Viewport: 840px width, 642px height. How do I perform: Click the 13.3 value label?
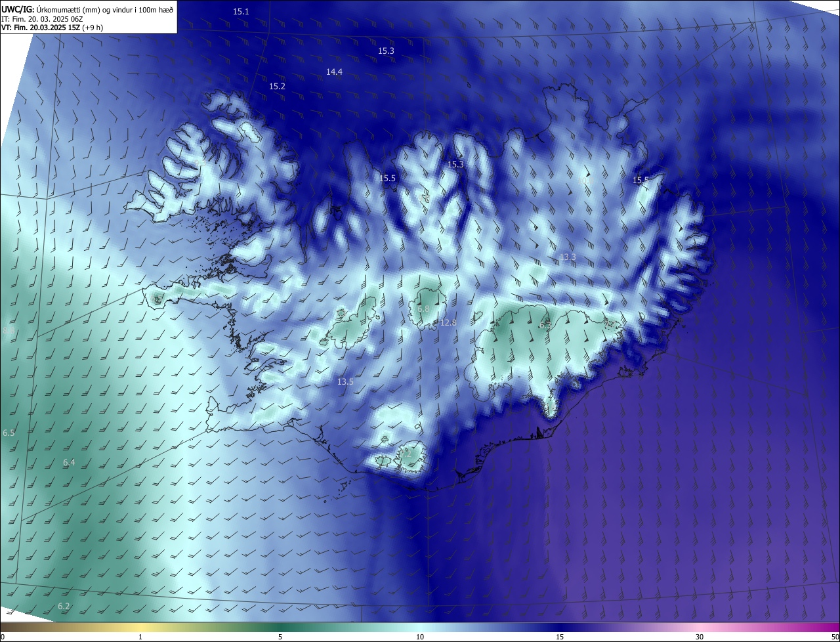pos(568,257)
